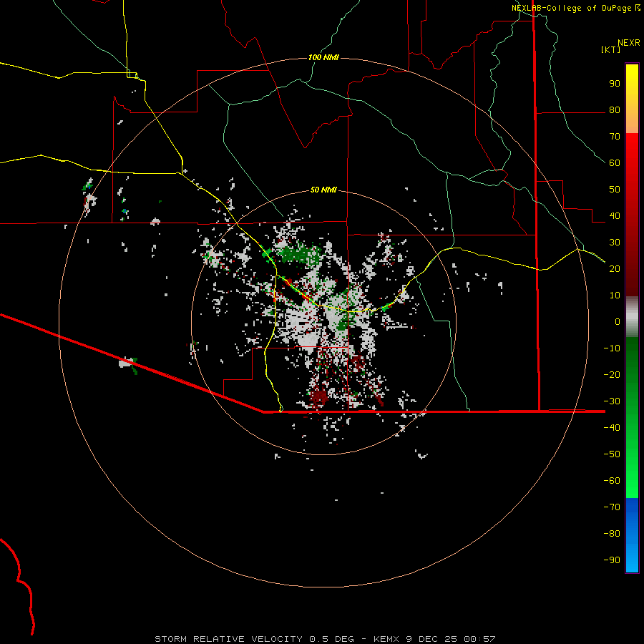
Task: Click the 20 value on velocity scale
Action: click(x=615, y=269)
